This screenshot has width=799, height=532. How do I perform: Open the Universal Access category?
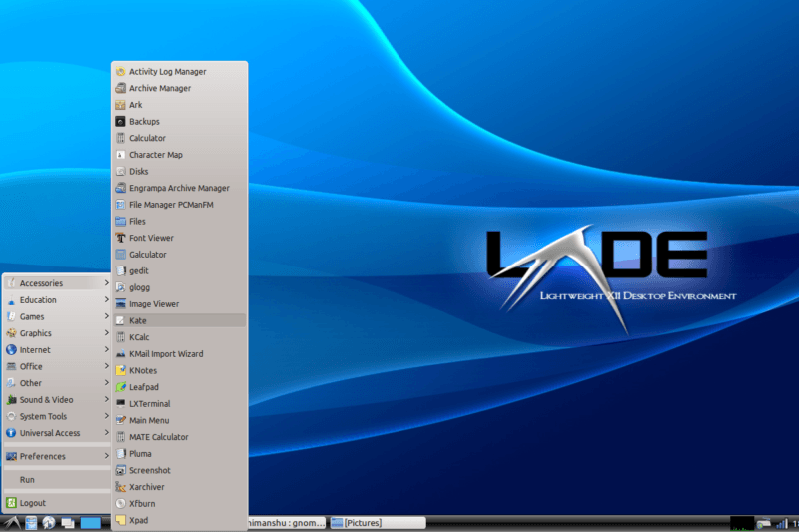click(x=57, y=433)
